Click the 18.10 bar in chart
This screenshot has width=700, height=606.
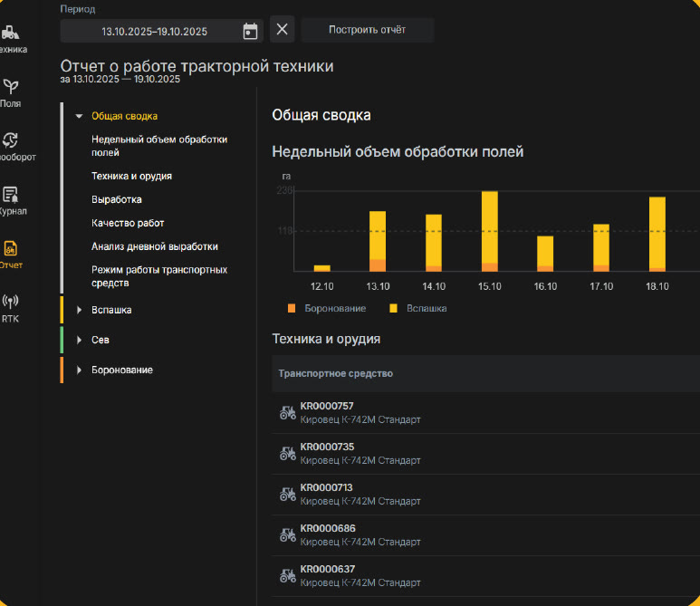[657, 234]
